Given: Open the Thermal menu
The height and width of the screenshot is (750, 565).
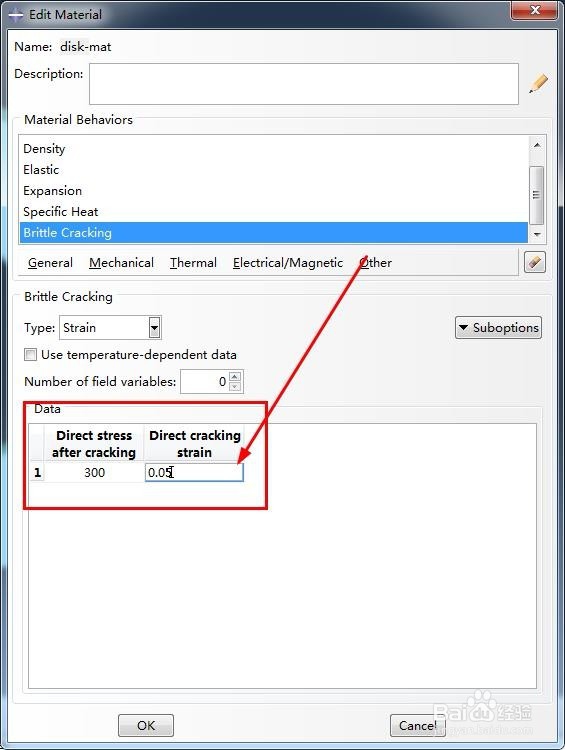Looking at the screenshot, I should [193, 263].
